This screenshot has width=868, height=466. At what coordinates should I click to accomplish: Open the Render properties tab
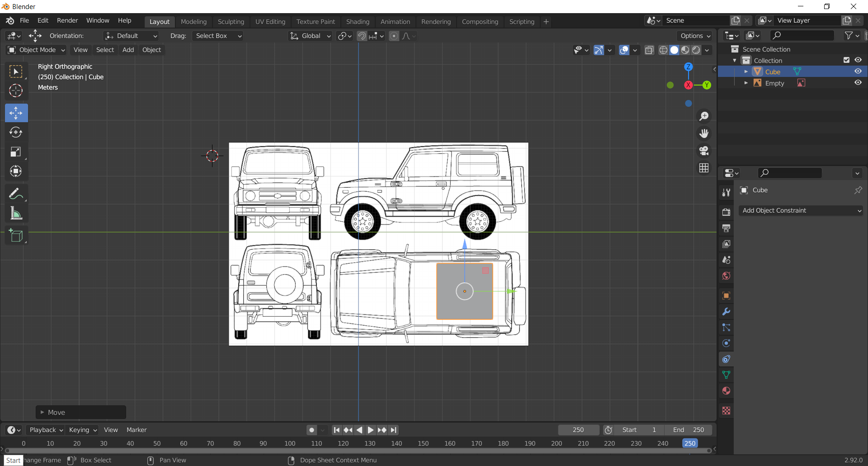pos(726,212)
